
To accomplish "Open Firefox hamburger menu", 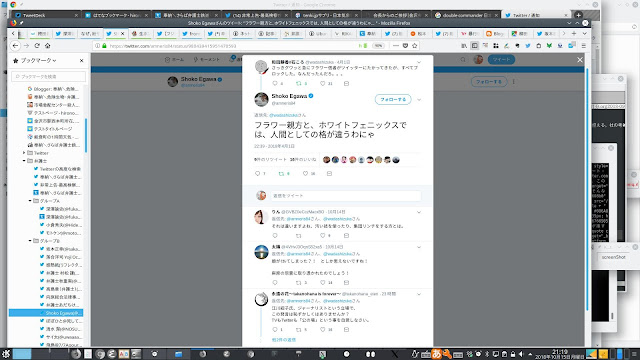I will [584, 46].
